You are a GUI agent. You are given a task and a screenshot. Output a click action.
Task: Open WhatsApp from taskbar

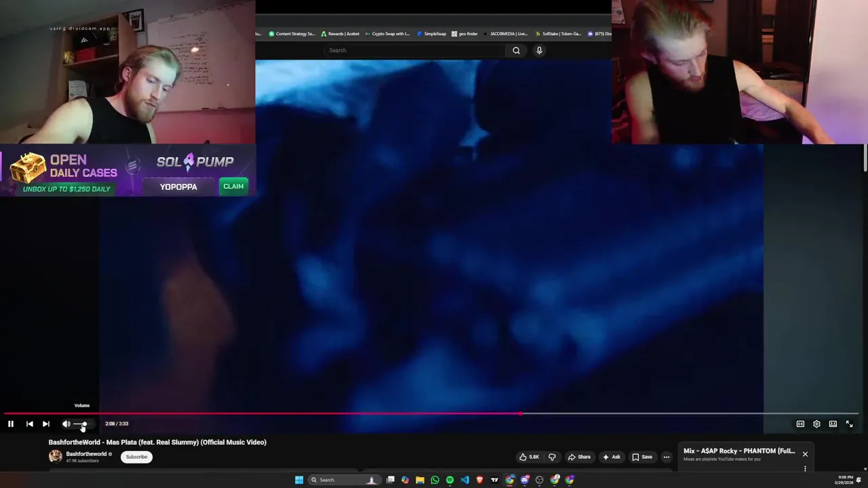point(435,480)
